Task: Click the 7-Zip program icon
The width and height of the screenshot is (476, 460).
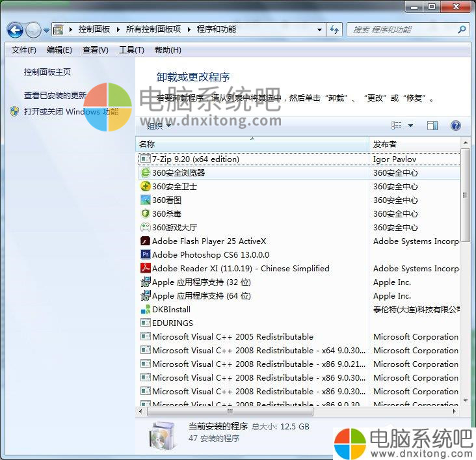Action: (146, 159)
